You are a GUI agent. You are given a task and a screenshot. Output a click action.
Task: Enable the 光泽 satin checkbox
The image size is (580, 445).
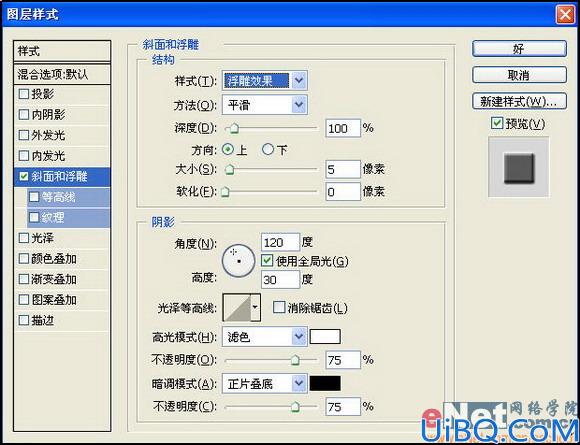coord(24,238)
